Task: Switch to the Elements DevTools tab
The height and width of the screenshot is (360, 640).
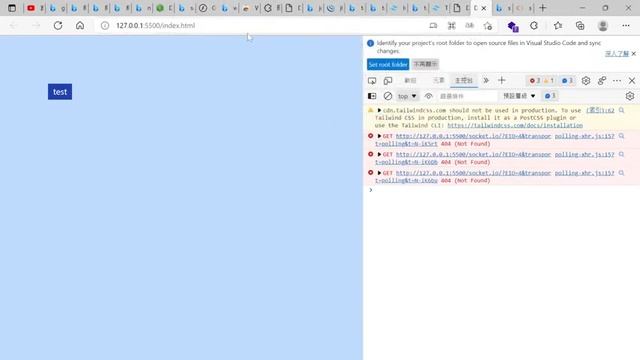Action: click(x=438, y=81)
